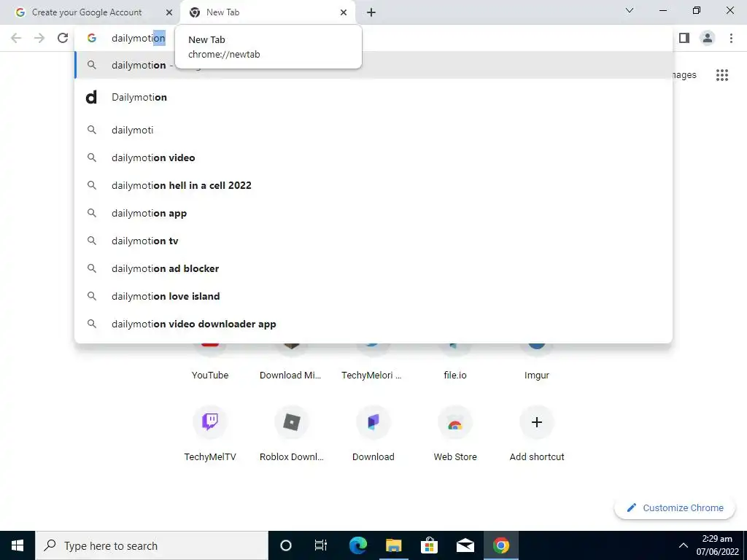Click the Chrome taskbar icon
This screenshot has height=560, width=747.
(x=500, y=545)
